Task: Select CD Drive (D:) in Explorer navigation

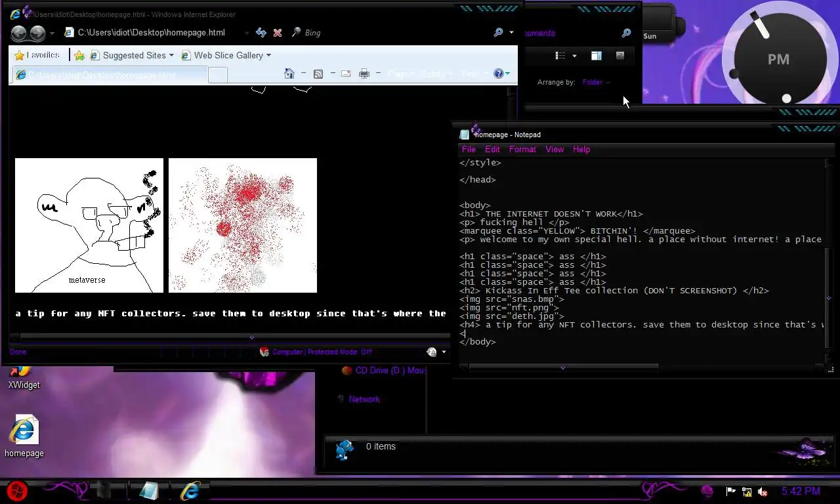Action: tap(383, 371)
